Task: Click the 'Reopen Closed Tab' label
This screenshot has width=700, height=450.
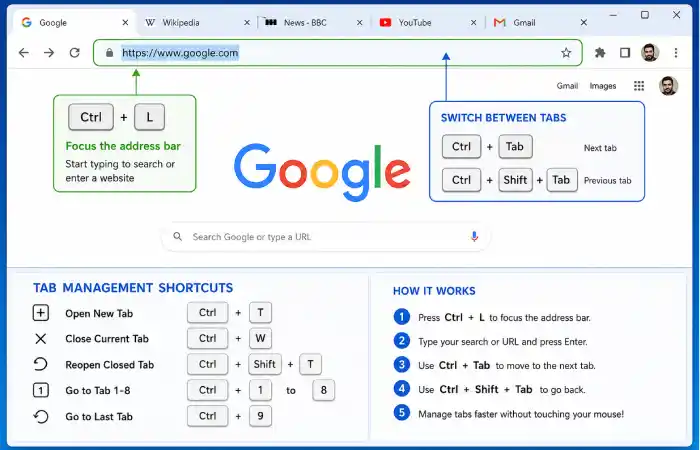Action: point(109,365)
